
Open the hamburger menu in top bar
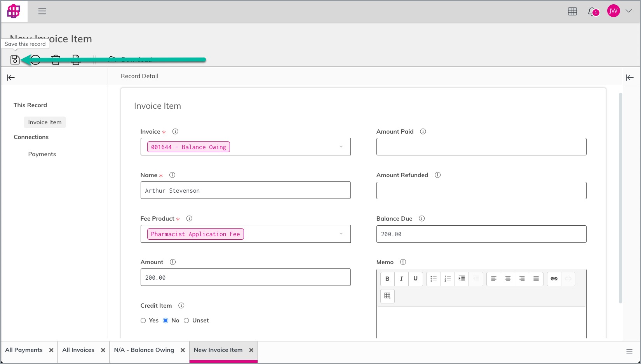point(42,11)
